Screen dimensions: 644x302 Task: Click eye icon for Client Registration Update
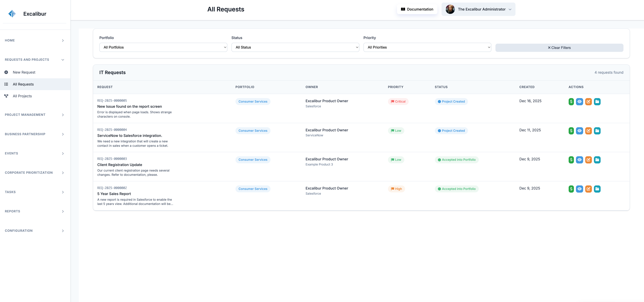(580, 160)
